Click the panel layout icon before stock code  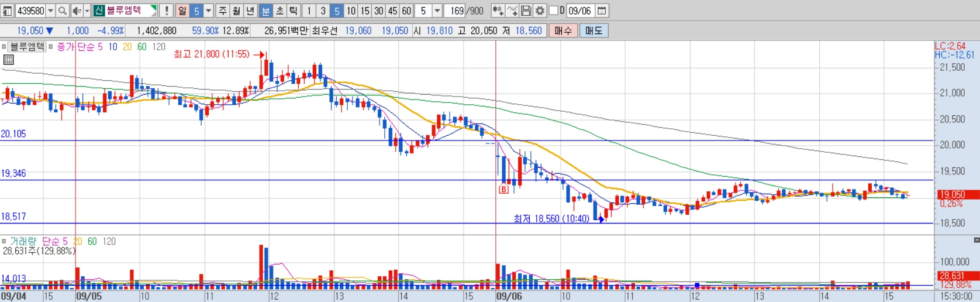click(x=7, y=11)
